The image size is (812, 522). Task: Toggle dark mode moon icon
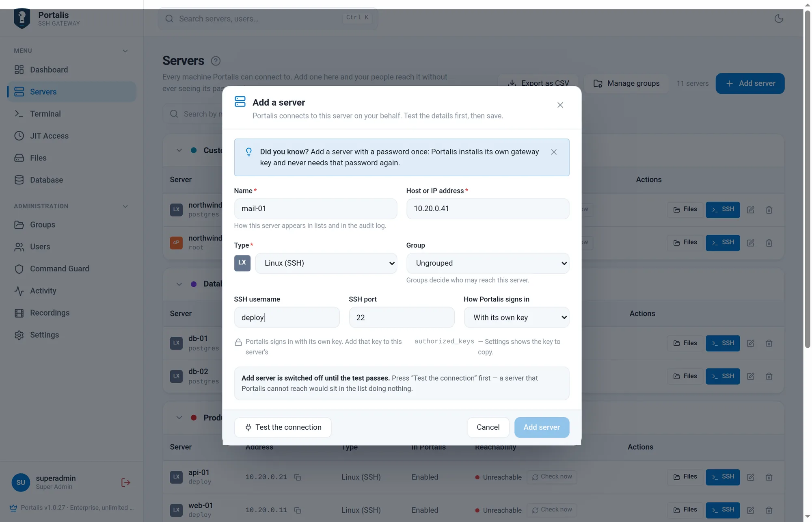[778, 19]
